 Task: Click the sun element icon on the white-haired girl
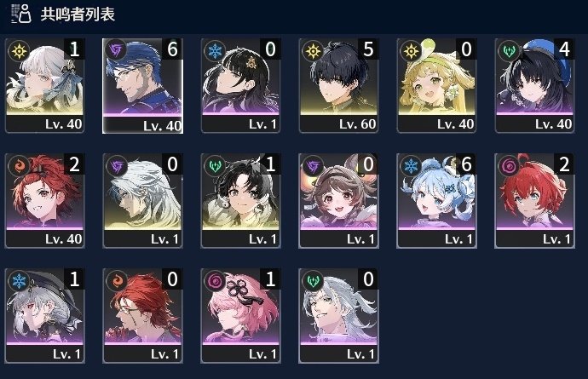tap(19, 50)
